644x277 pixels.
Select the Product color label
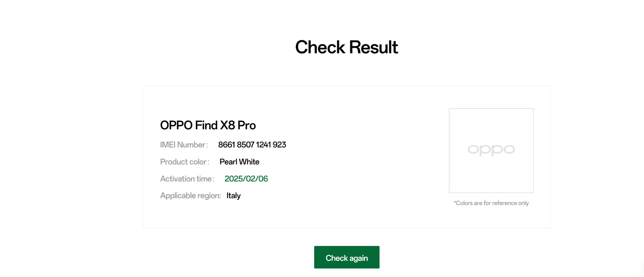pos(184,162)
